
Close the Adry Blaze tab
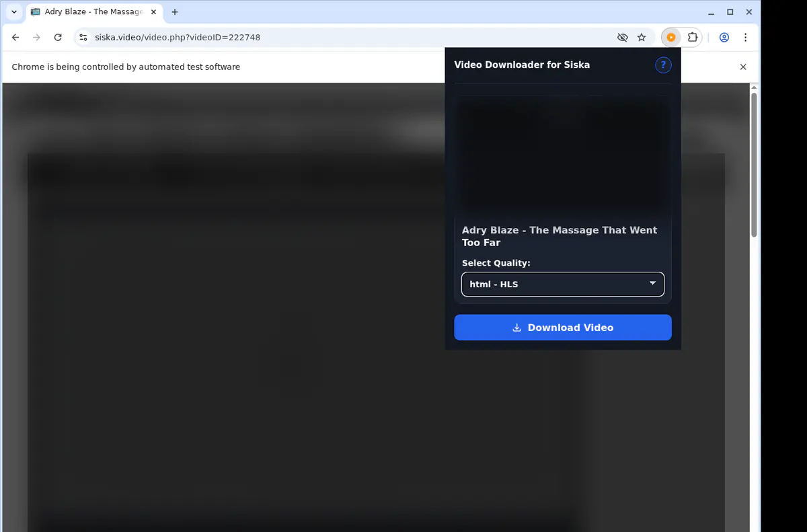[153, 12]
